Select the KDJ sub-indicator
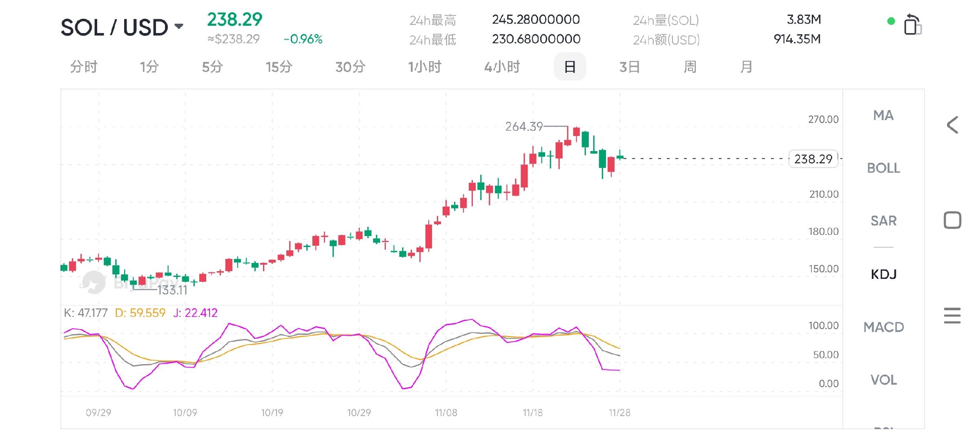 [x=883, y=274]
